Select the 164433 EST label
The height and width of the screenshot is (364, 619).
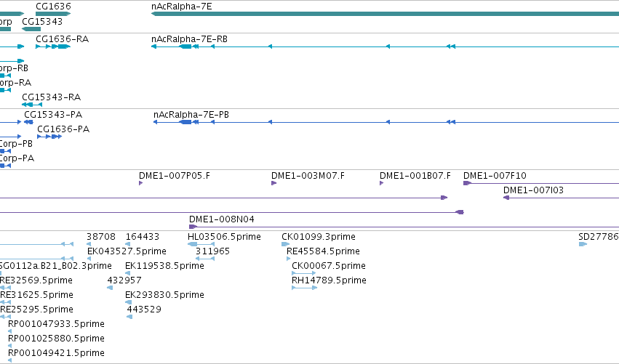pyautogui.click(x=143, y=237)
